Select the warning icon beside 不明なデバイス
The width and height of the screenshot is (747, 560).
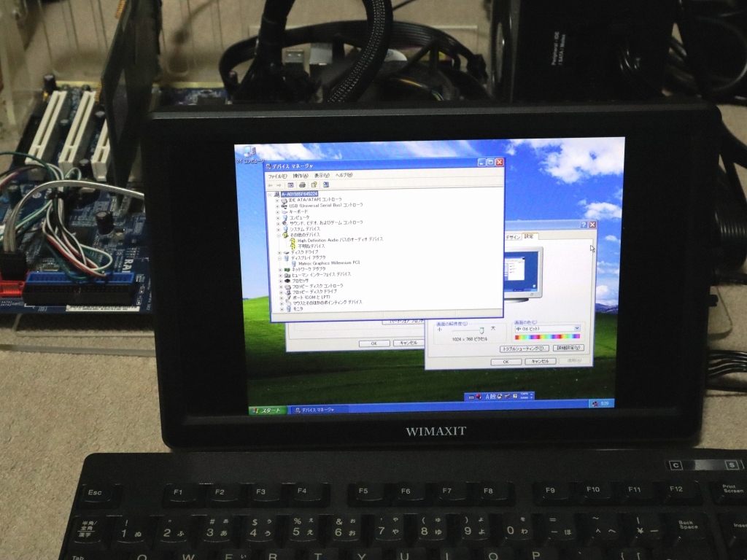293,246
